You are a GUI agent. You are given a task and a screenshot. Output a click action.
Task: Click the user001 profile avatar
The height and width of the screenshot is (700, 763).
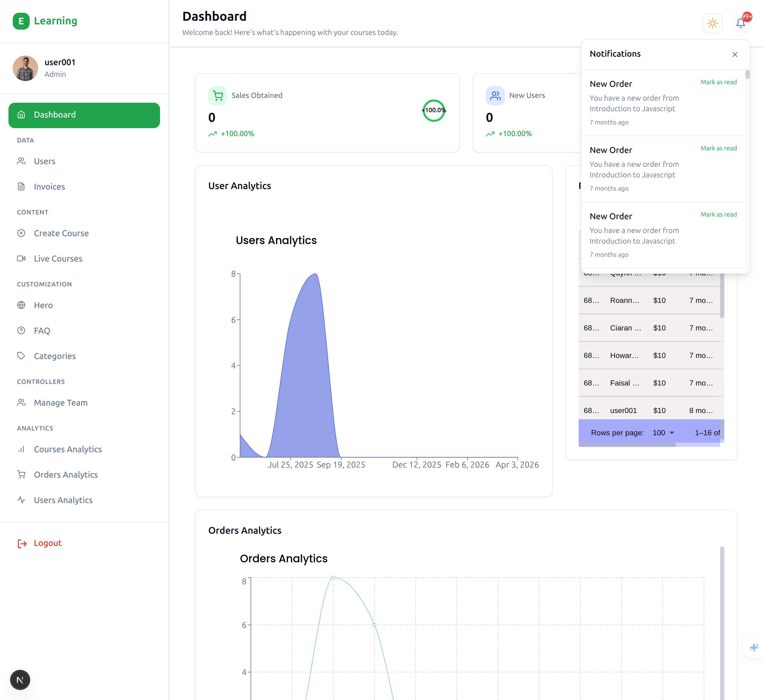pyautogui.click(x=25, y=69)
